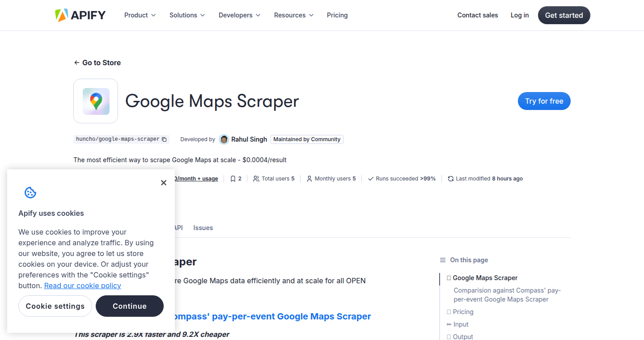Click the Runs succeeded checkmark icon

pos(371,179)
